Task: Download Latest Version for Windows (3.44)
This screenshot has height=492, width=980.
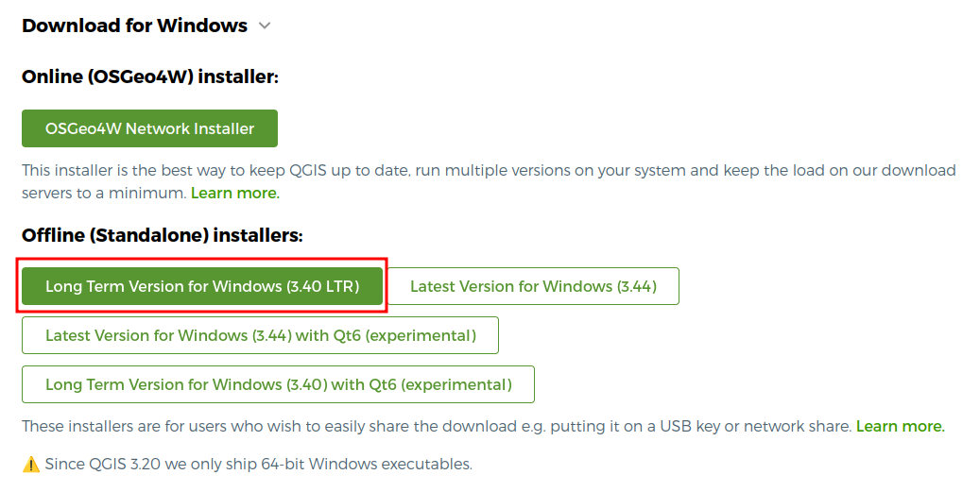Action: 533,286
